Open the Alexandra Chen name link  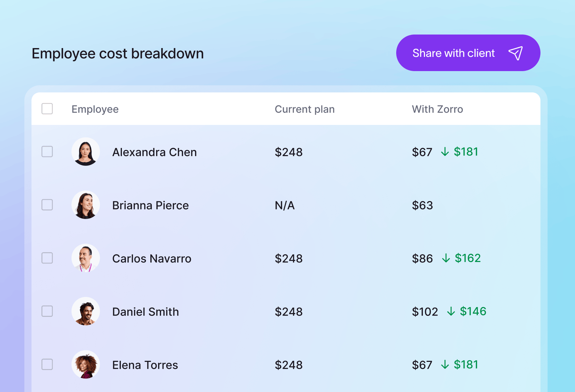154,152
